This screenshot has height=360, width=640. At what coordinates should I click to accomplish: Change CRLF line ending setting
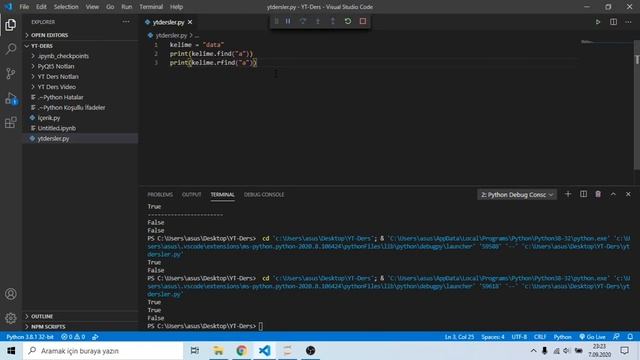click(x=540, y=337)
